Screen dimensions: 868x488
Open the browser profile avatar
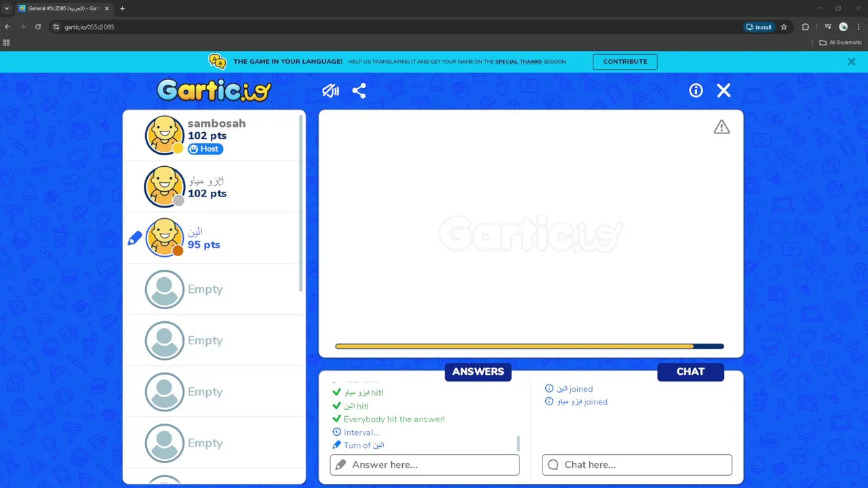pos(844,27)
